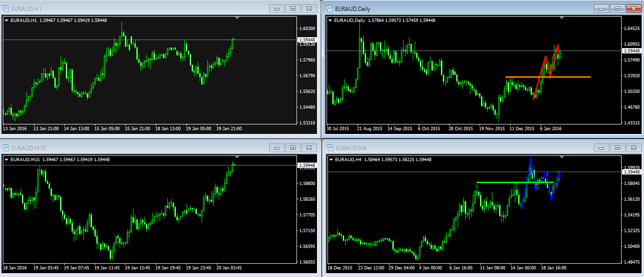Click the 1.59448 price label on the H1 chart
The image size is (644, 277).
[307, 40]
